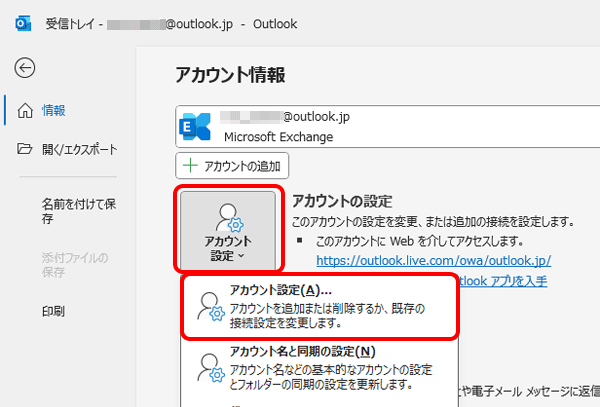
Task: Click the icon beside アカウント名と同期の設定(N)
Action: (208, 365)
